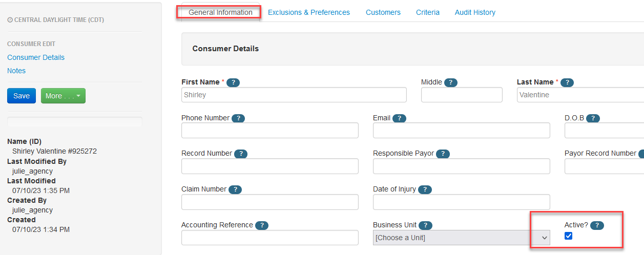Click the 'CONSUMER EDIT' sidebar heading
This screenshot has width=644, height=255.
point(31,44)
